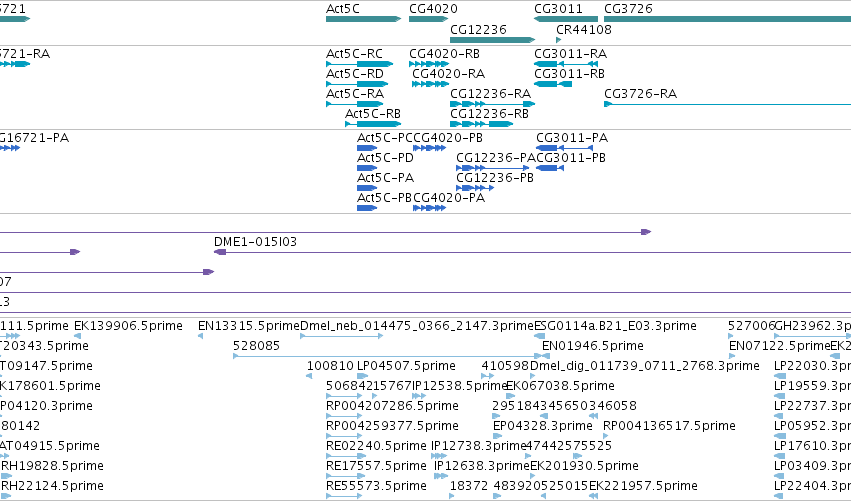Screen dimensions: 851x501
Task: Select transcript CG12236-RB
Action: [489, 114]
